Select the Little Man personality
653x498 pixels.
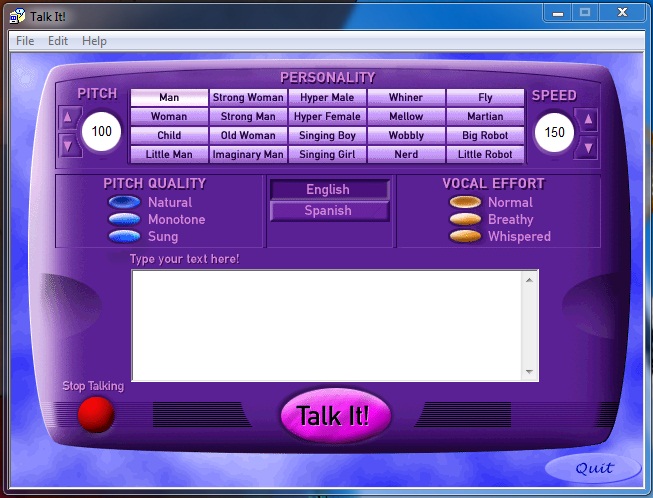point(169,154)
